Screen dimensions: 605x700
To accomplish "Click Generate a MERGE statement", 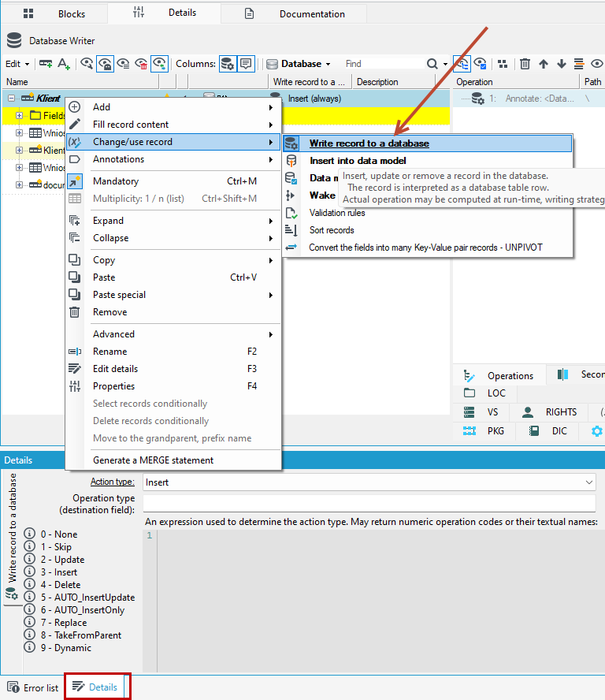I will [173, 460].
